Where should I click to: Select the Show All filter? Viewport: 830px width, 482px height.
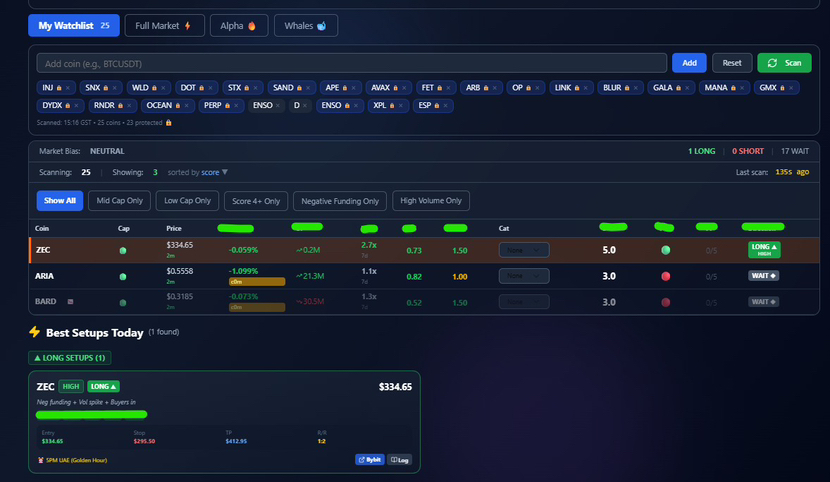[60, 201]
